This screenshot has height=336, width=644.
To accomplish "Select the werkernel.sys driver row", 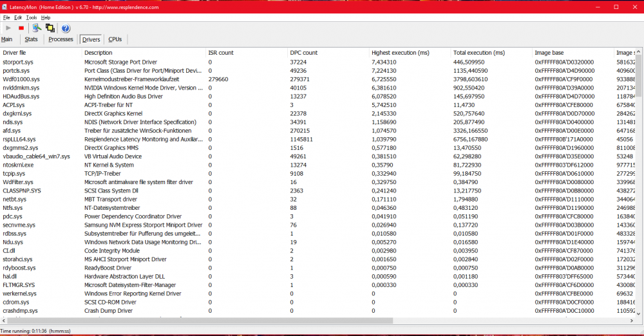I will (x=318, y=294).
